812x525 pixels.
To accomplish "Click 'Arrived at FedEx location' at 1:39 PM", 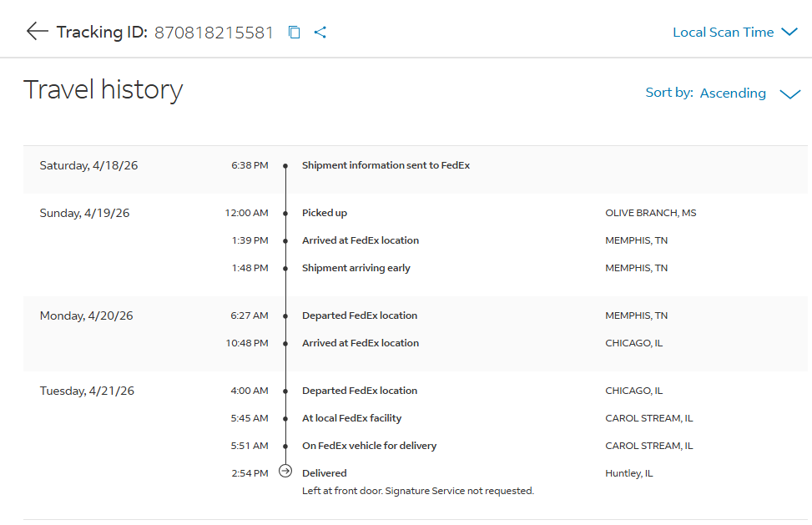I will [x=361, y=240].
